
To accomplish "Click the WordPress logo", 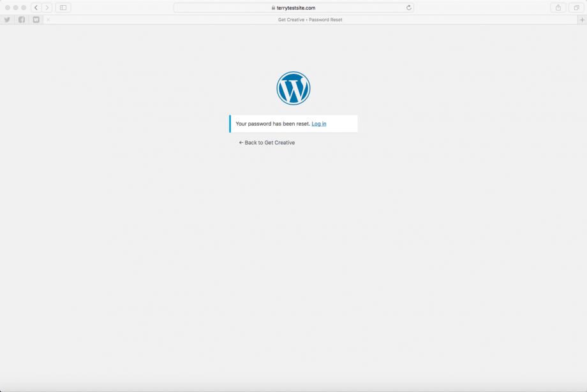I will [x=293, y=88].
